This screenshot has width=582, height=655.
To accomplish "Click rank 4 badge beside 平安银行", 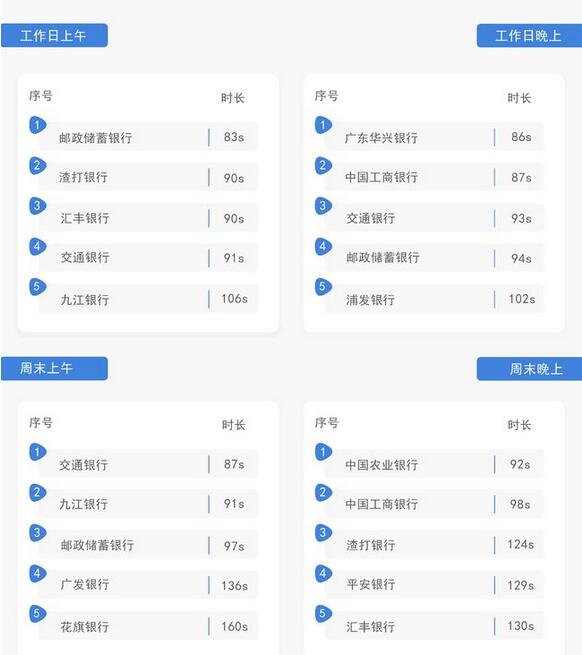I will 323,574.
